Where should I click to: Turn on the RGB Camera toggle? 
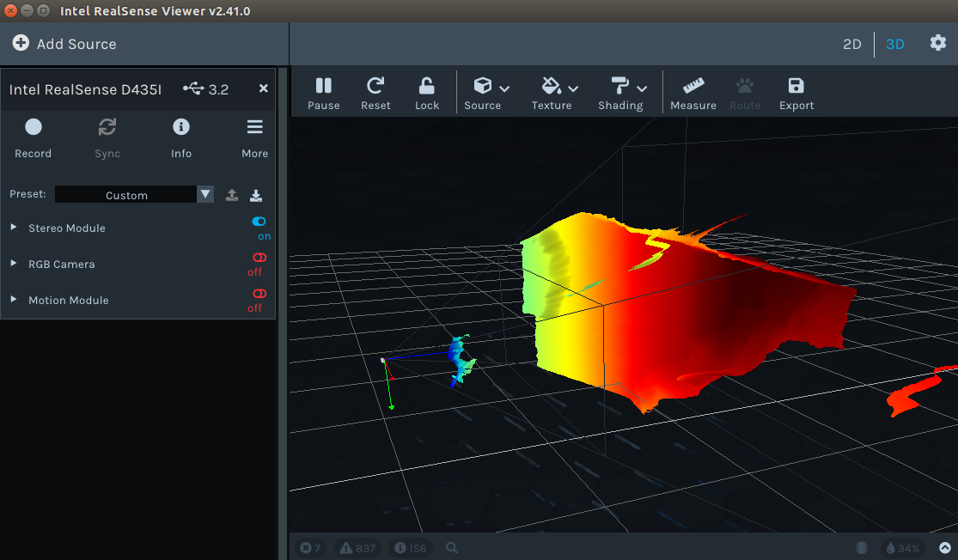259,257
